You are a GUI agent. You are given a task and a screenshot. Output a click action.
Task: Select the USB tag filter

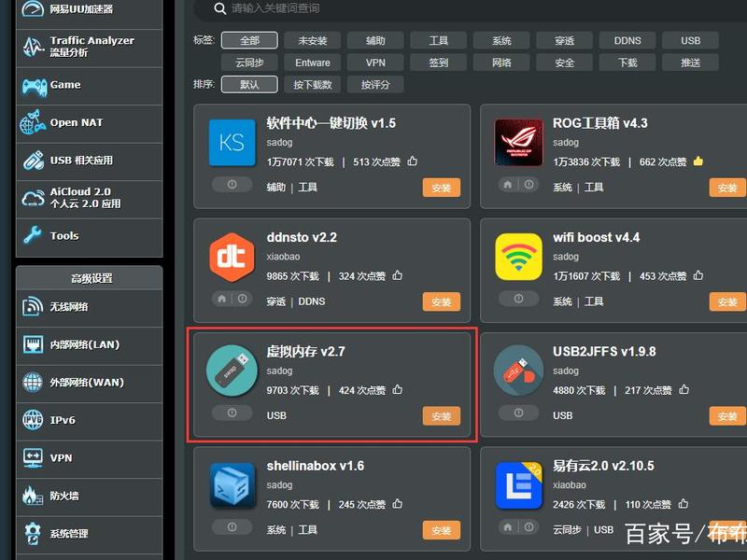point(690,40)
